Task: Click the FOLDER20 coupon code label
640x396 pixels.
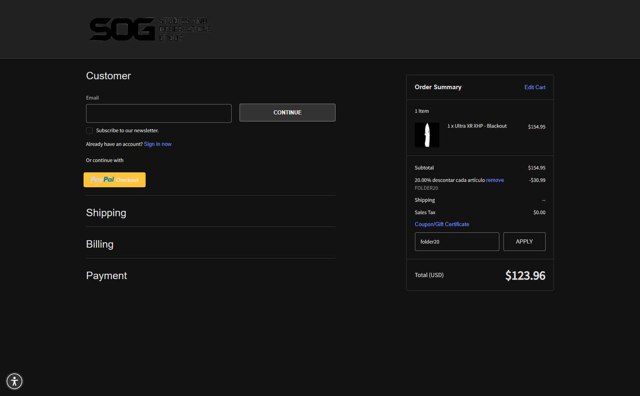Action: click(x=426, y=188)
